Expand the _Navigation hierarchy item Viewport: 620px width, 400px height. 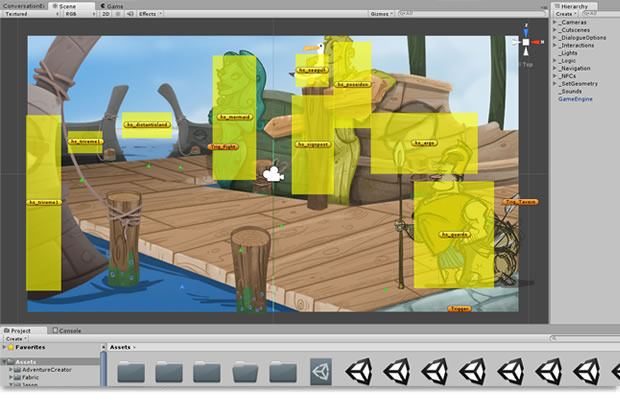tap(555, 68)
